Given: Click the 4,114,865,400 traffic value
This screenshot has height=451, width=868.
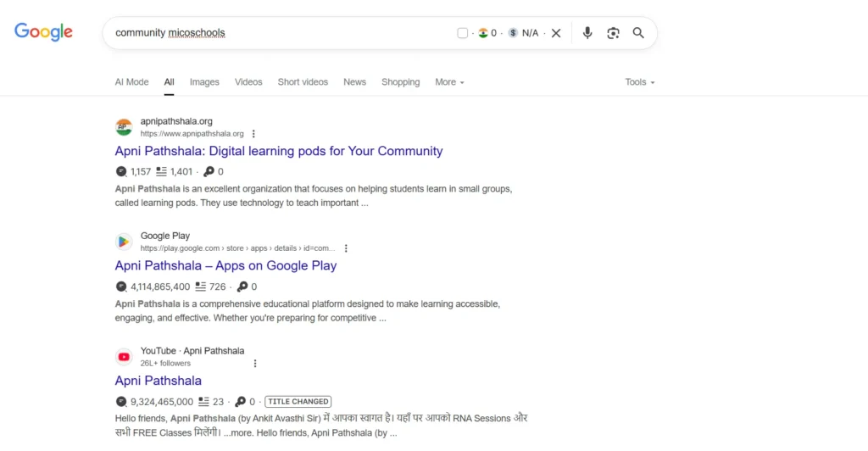Looking at the screenshot, I should [160, 287].
